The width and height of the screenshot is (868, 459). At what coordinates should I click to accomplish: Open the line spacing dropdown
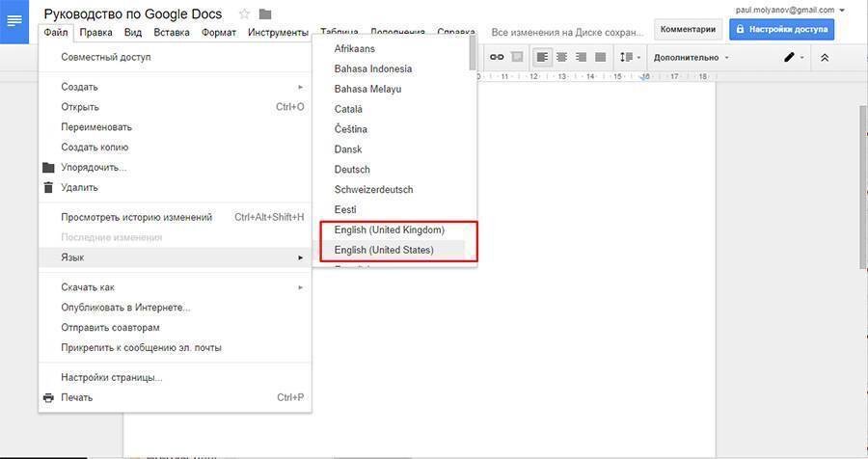pyautogui.click(x=630, y=57)
